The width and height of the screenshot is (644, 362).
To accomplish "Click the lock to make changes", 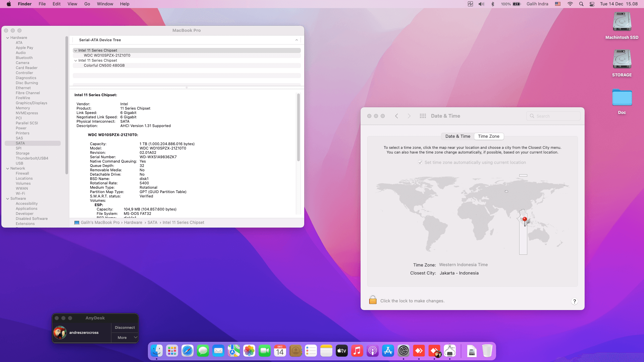I will [x=373, y=300].
